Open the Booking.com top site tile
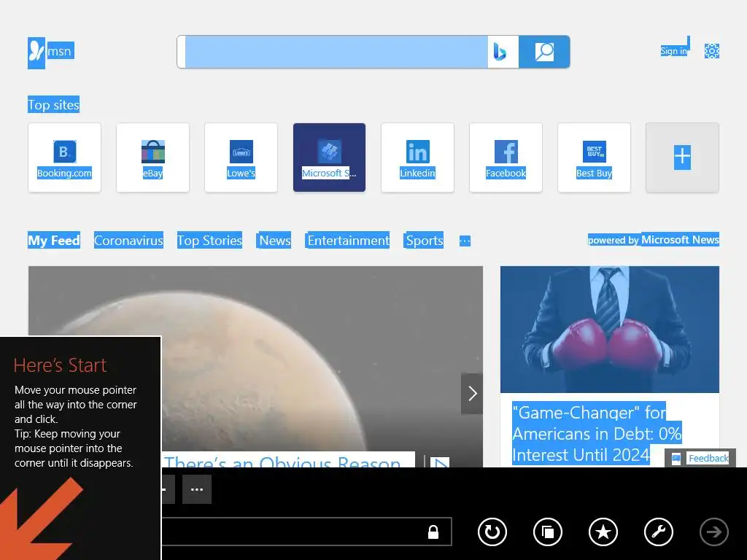747x560 pixels. pos(64,157)
